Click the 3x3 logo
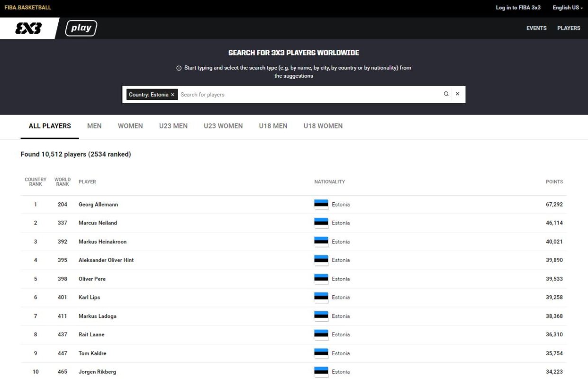This screenshot has width=588, height=379. (28, 28)
